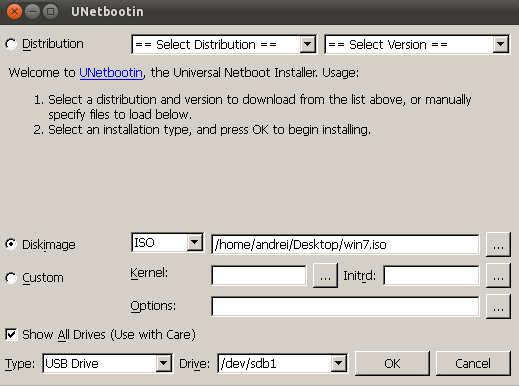The width and height of the screenshot is (519, 386).
Task: Browse for Options file button
Action: [x=498, y=306]
